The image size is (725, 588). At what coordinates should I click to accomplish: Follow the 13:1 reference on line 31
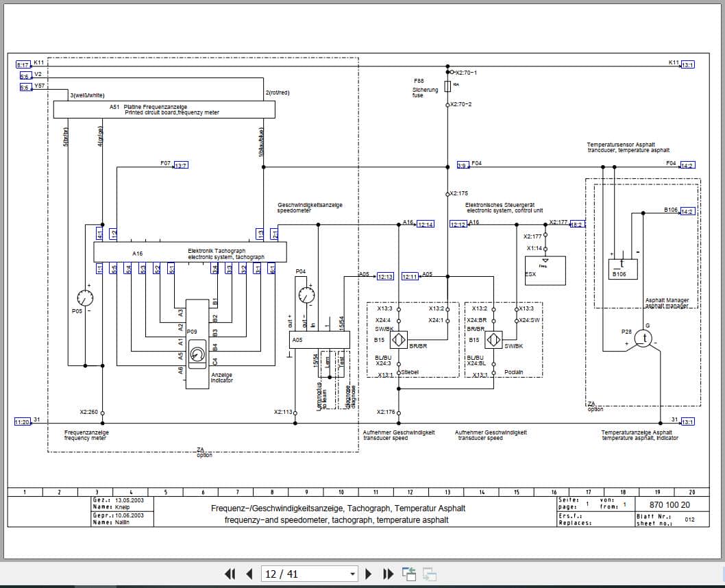coord(687,421)
